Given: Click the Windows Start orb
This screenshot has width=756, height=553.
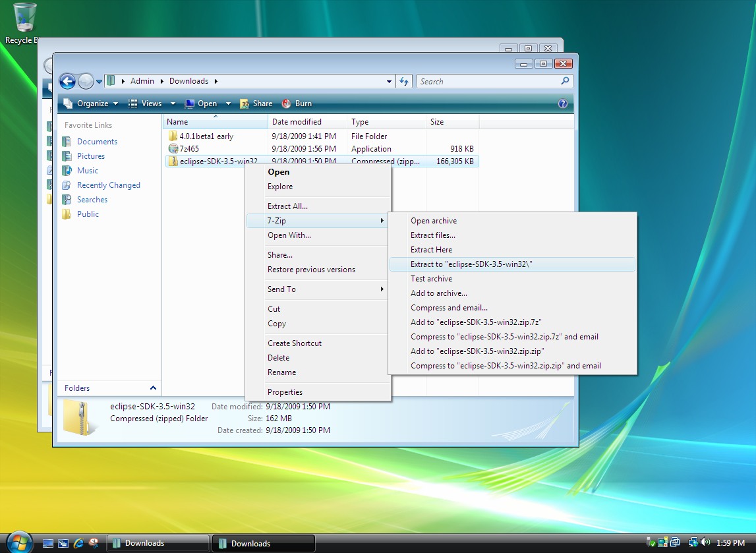Looking at the screenshot, I should (x=19, y=542).
